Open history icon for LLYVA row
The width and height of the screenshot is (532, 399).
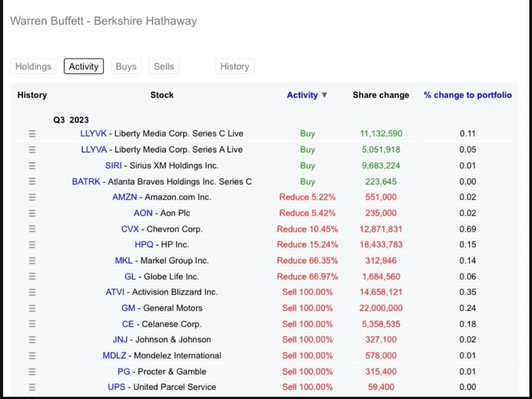click(x=32, y=150)
